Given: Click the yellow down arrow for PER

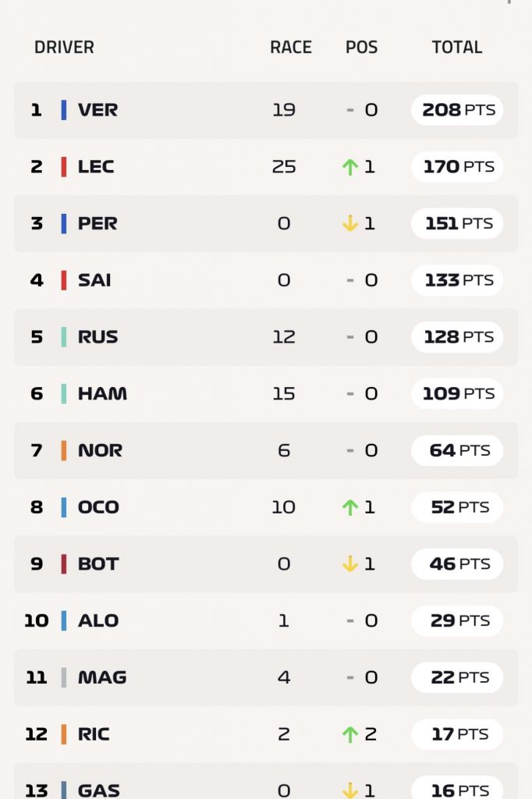Looking at the screenshot, I should pos(349,223).
